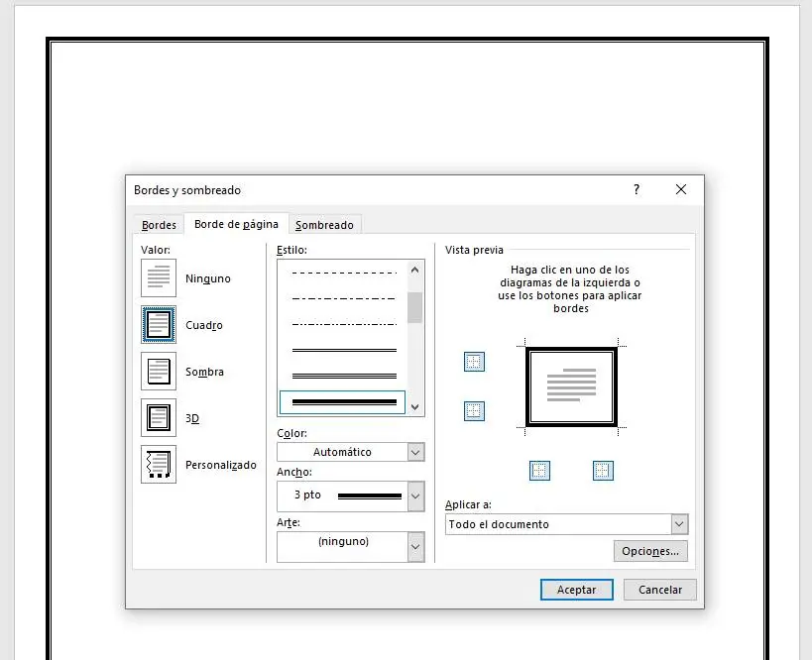Click the Cuadro label
812x660 pixels.
[x=204, y=325]
